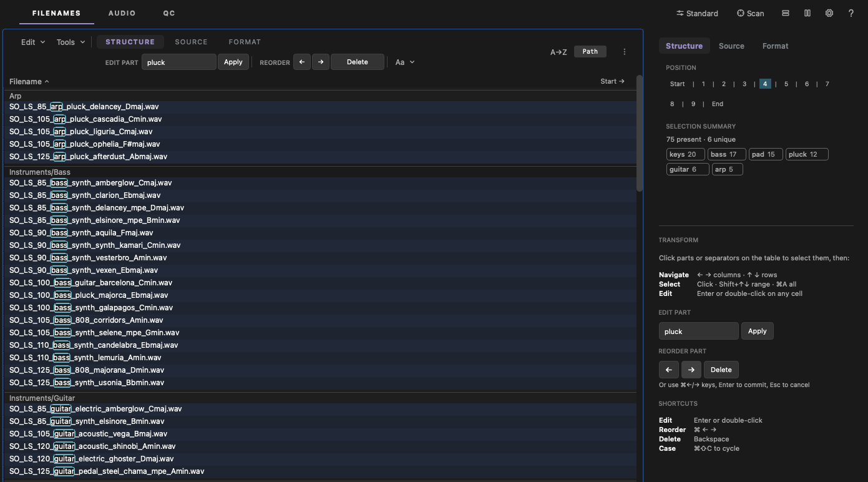Select position 1

click(x=703, y=84)
